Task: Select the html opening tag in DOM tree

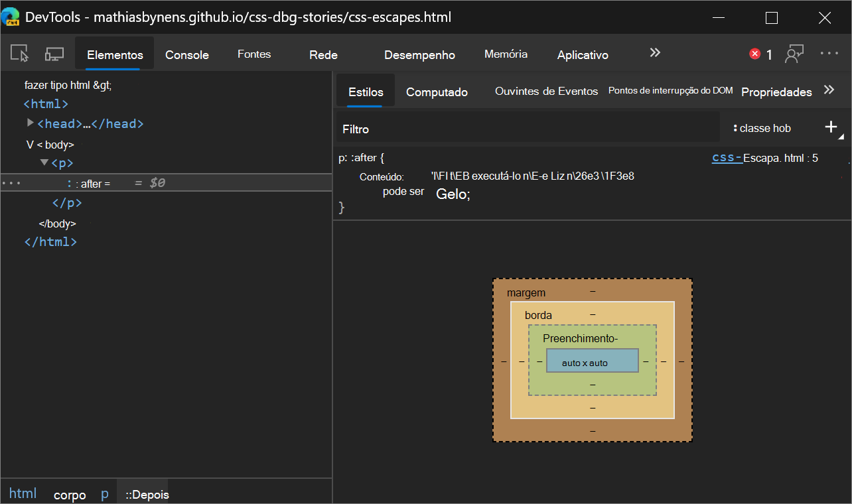Action: pyautogui.click(x=46, y=103)
